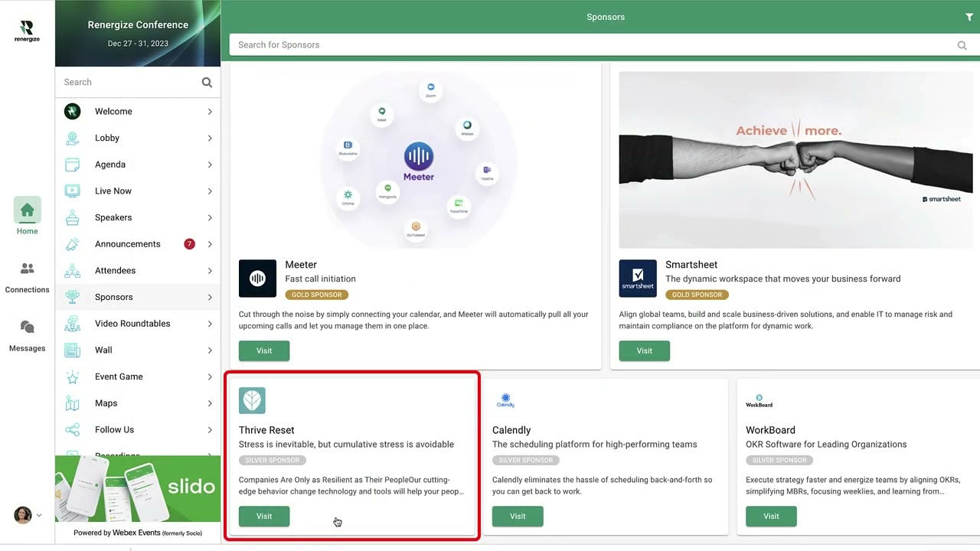980x551 pixels.
Task: Click the Smartsheet Gold Sponsor badge
Action: (x=697, y=295)
